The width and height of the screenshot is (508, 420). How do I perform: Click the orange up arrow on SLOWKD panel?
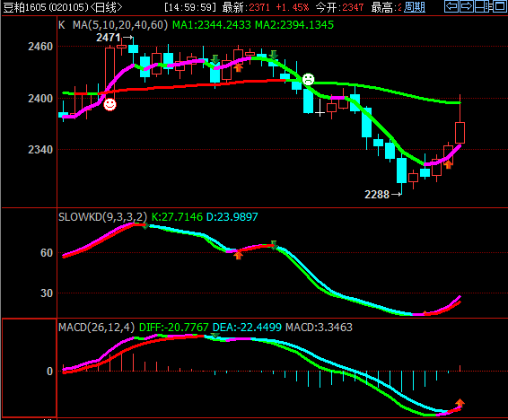click(x=238, y=255)
